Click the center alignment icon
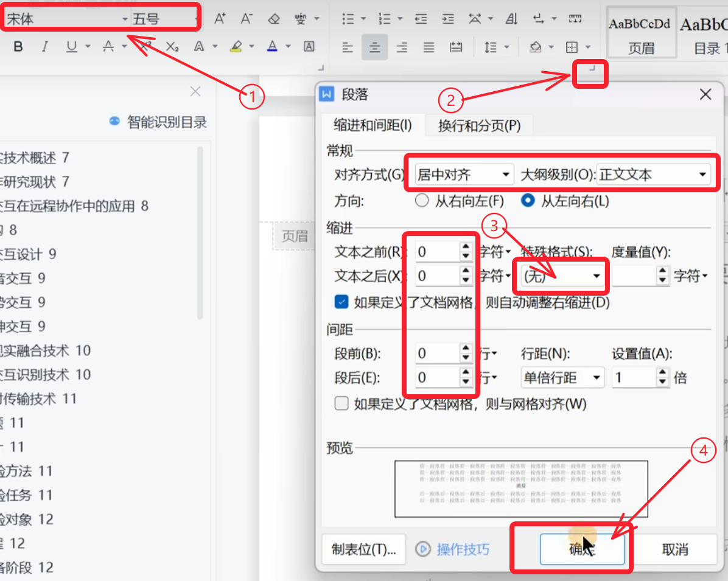Image resolution: width=728 pixels, height=581 pixels. [375, 47]
